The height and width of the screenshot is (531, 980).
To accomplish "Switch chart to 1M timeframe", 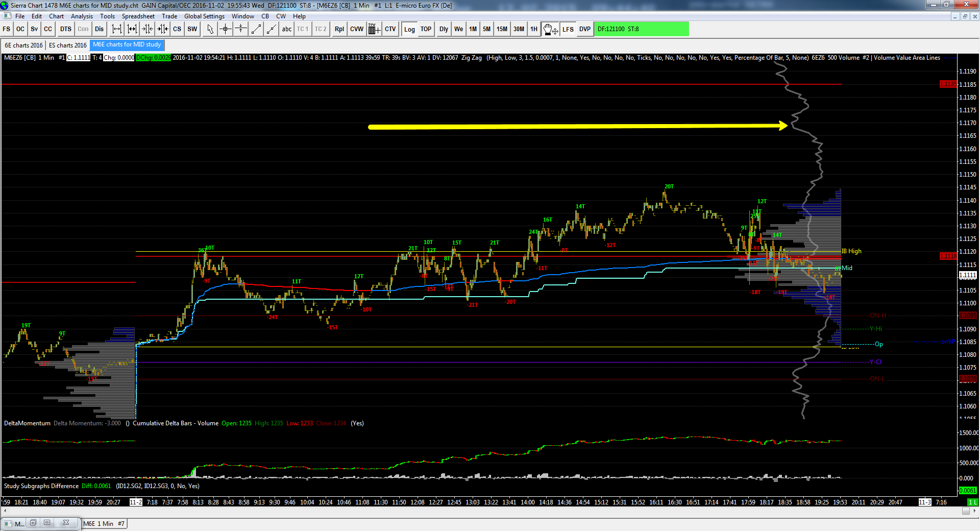I will pyautogui.click(x=473, y=29).
